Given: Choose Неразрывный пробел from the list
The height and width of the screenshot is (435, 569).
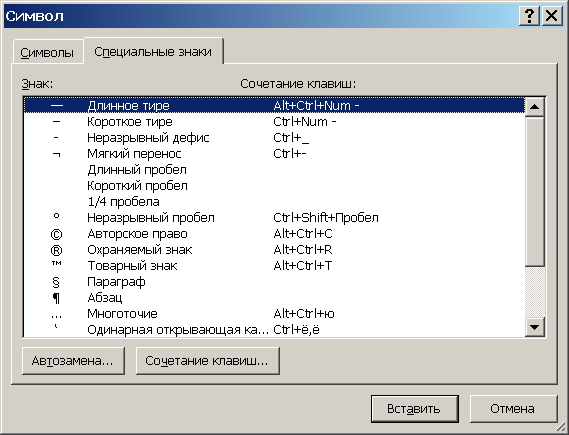Looking at the screenshot, I should 274,218.
